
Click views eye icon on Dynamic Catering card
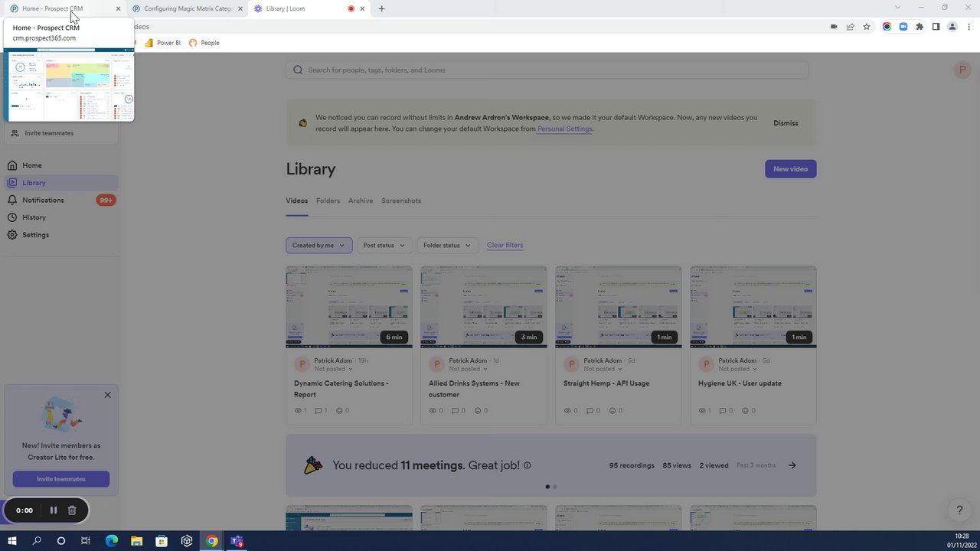[x=298, y=411]
